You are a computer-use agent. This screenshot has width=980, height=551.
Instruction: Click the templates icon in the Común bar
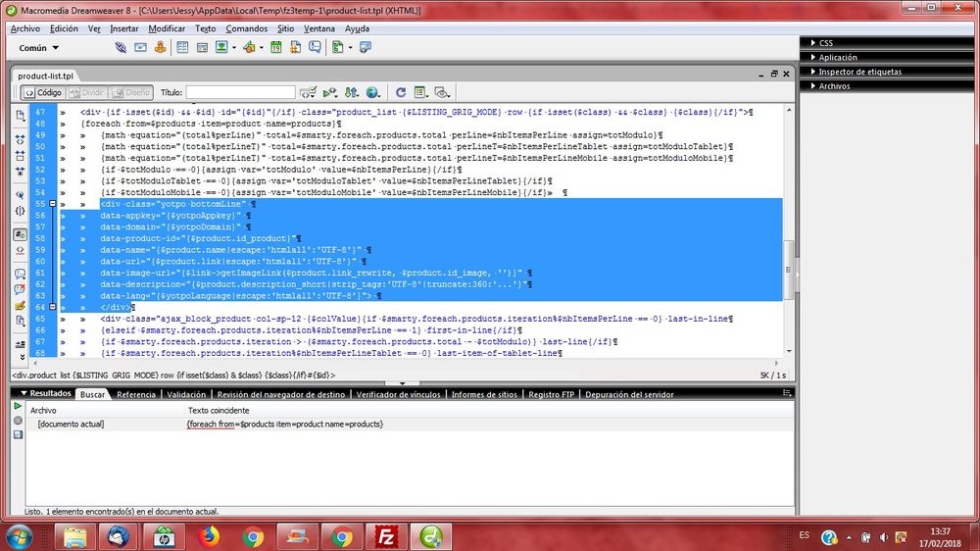pos(337,47)
